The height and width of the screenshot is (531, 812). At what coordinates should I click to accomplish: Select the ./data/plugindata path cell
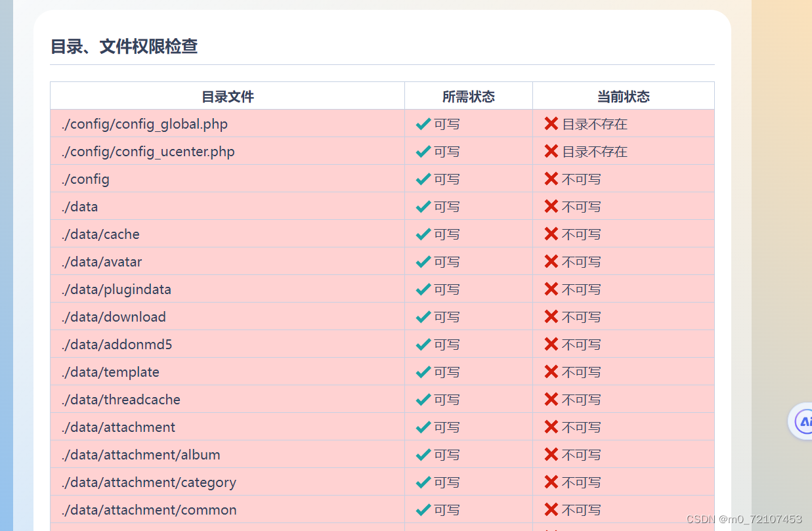click(x=227, y=289)
